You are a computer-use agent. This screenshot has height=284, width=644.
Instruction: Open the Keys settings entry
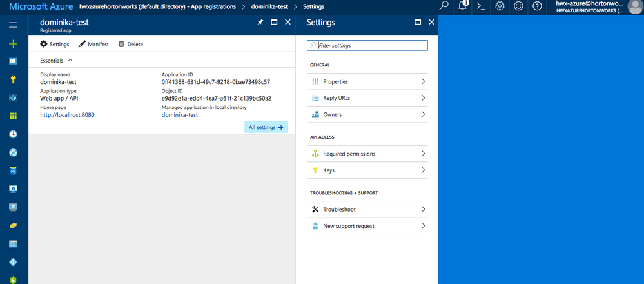(x=367, y=170)
